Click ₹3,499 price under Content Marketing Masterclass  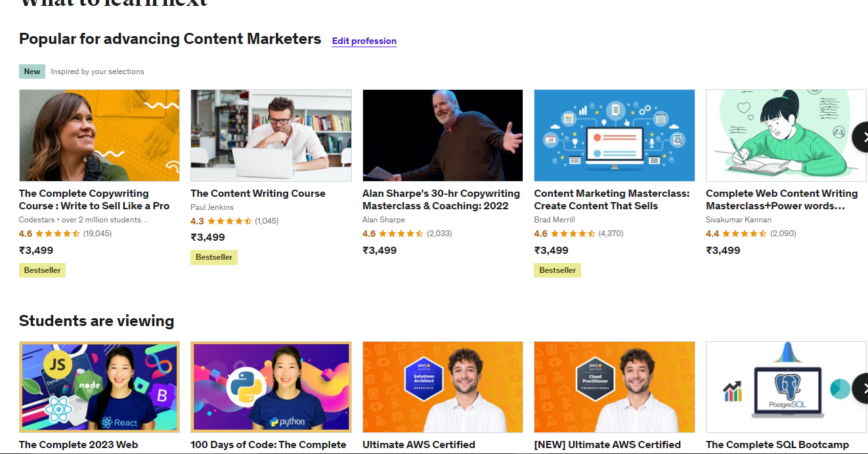(551, 250)
